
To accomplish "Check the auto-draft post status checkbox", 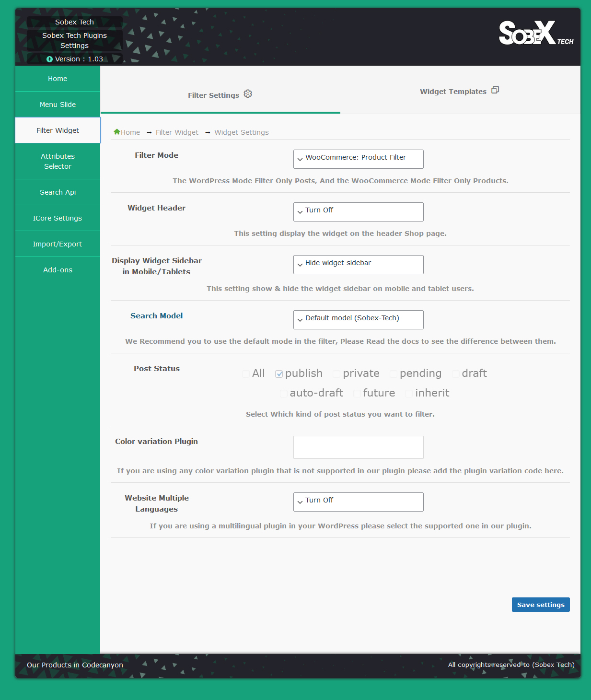I will 284,394.
